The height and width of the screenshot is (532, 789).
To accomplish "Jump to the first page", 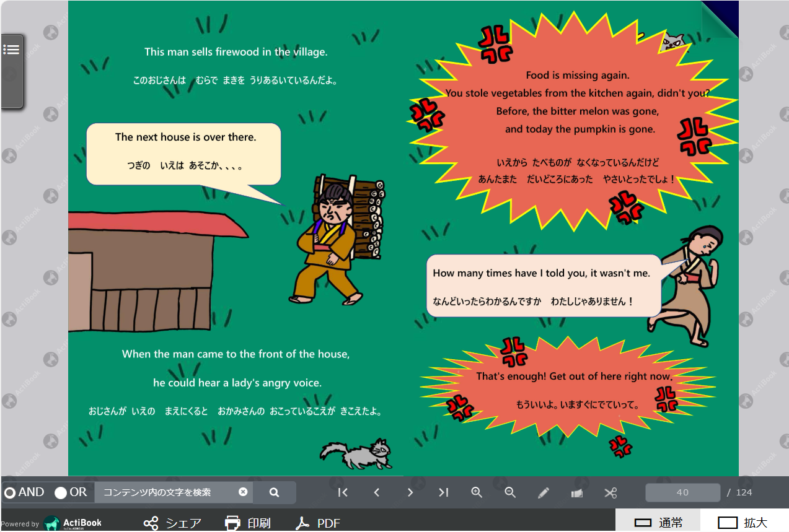I will (x=343, y=492).
